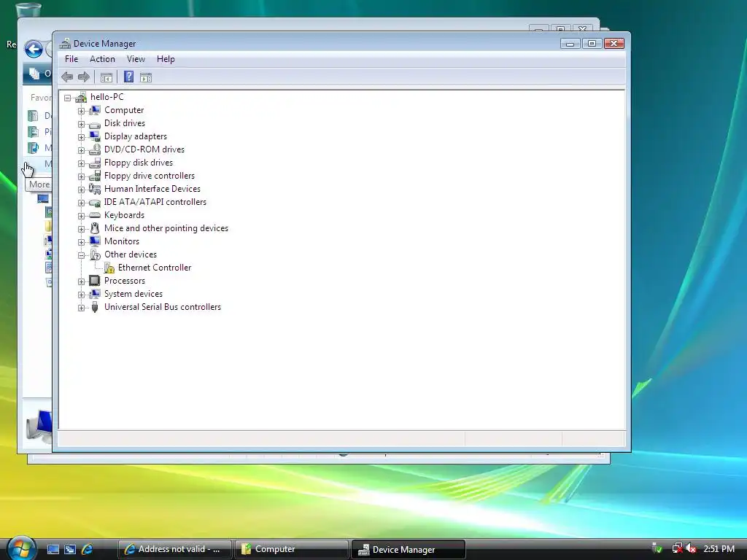Open the Action menu

coord(102,59)
